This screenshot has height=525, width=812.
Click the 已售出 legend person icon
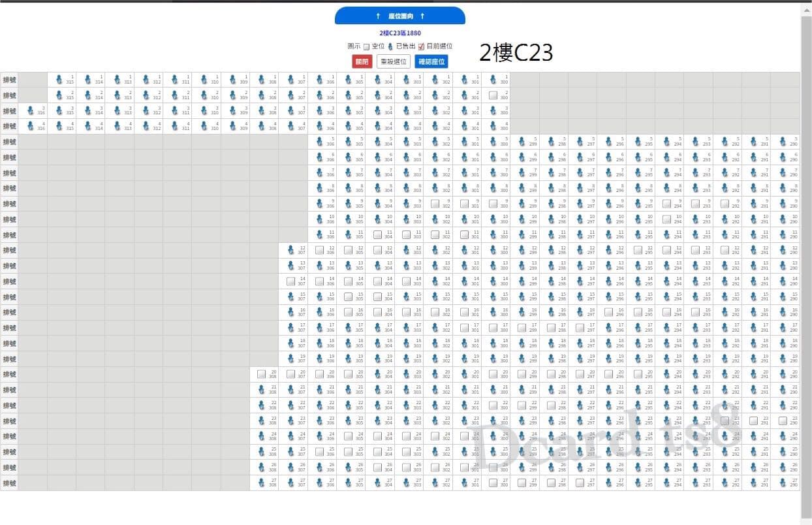tap(390, 46)
